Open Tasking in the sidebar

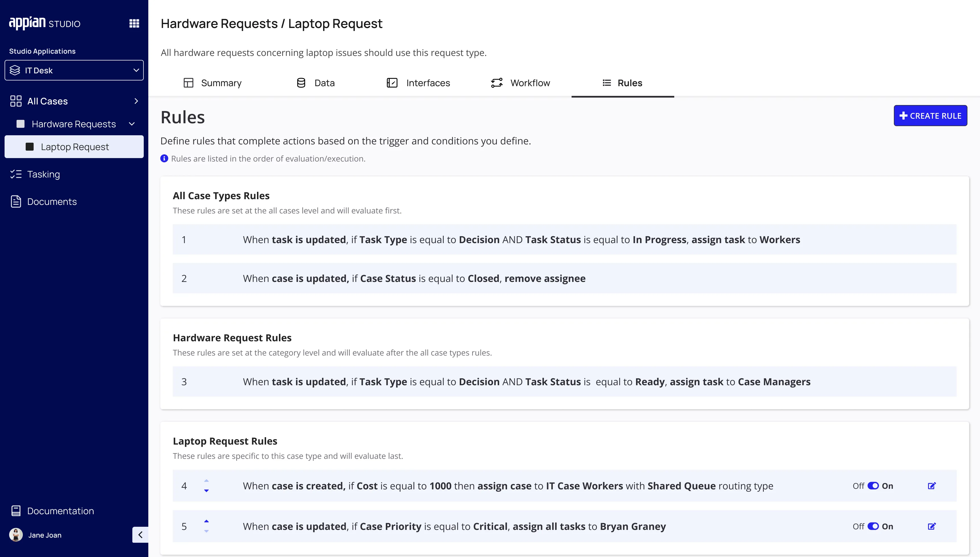[43, 174]
